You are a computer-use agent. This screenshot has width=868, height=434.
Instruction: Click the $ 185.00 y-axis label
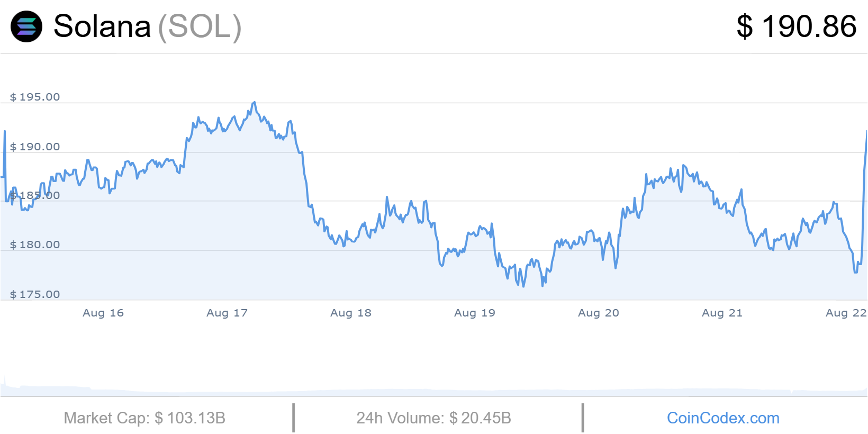[35, 196]
